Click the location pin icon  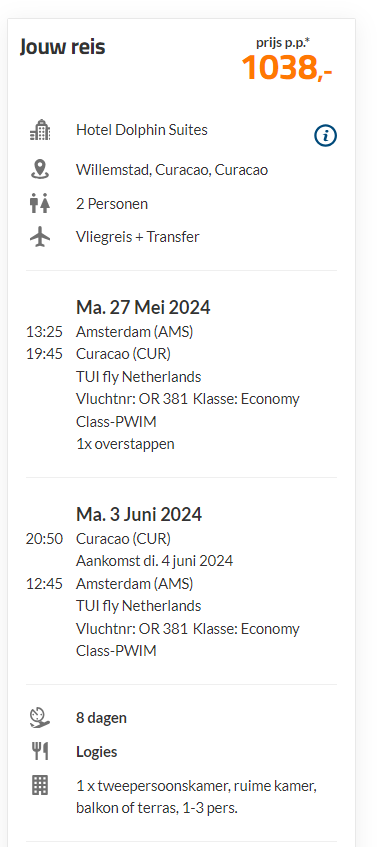[40, 170]
